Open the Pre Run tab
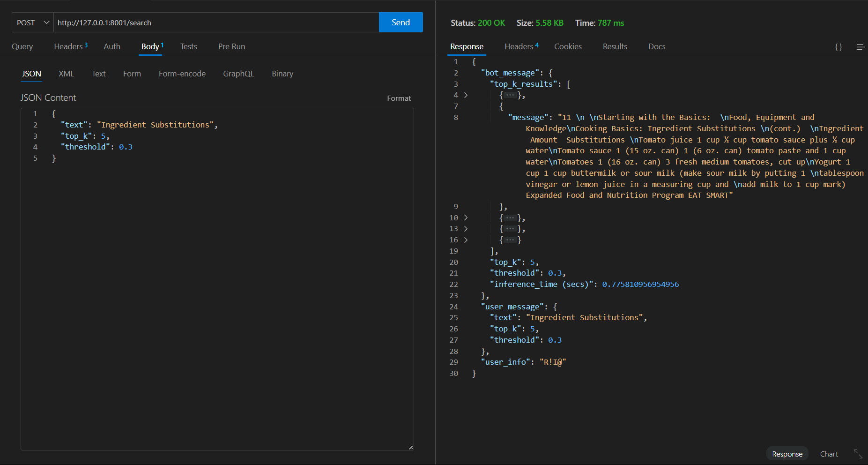Screen dimensions: 868x465 tap(231, 46)
